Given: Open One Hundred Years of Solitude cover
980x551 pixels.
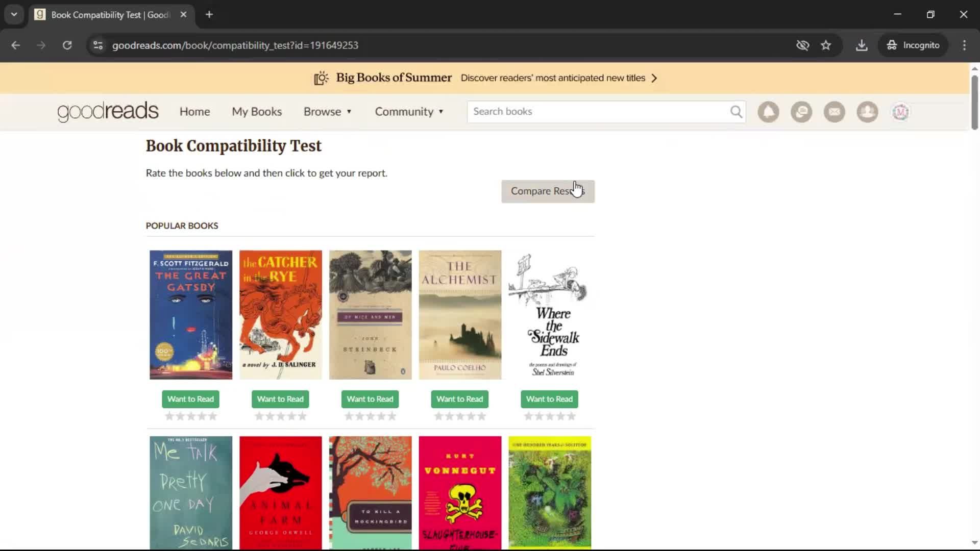Looking at the screenshot, I should (550, 492).
